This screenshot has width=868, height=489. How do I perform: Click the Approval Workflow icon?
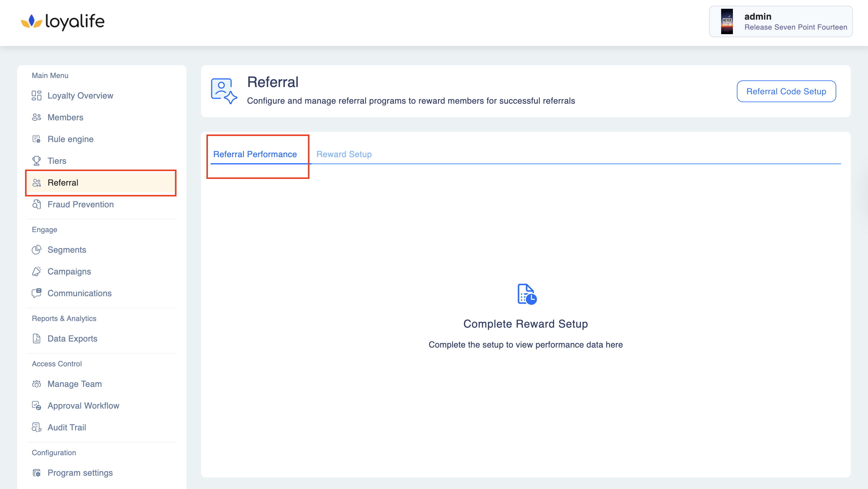coord(36,405)
